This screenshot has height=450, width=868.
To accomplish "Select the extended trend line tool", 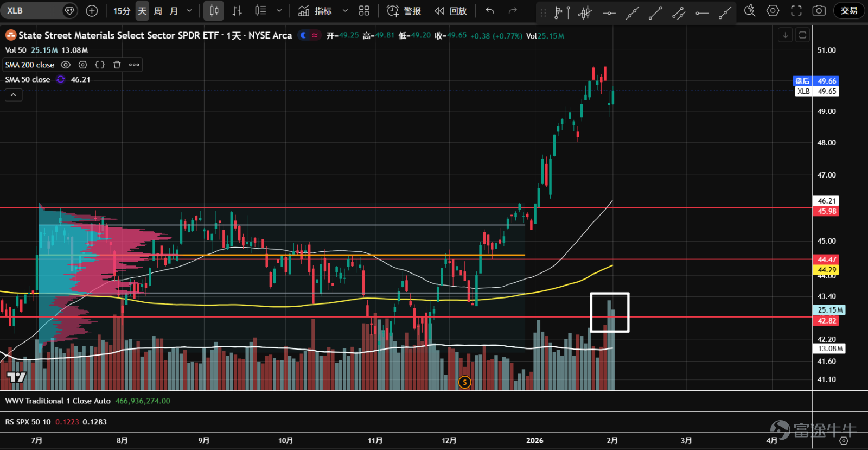I will pyautogui.click(x=633, y=12).
